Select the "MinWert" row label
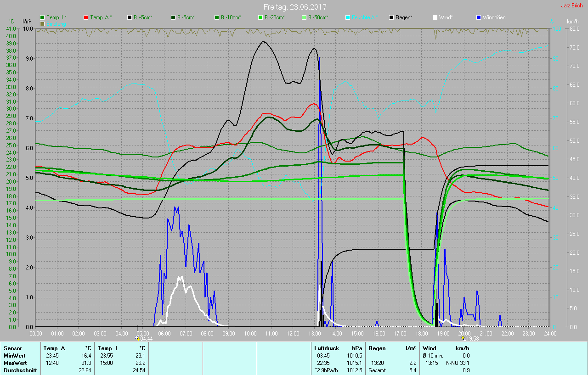The width and height of the screenshot is (588, 375). tap(14, 356)
